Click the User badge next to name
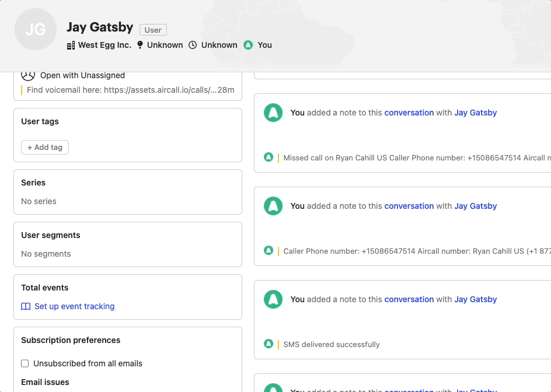This screenshot has width=551, height=392. coord(153,30)
